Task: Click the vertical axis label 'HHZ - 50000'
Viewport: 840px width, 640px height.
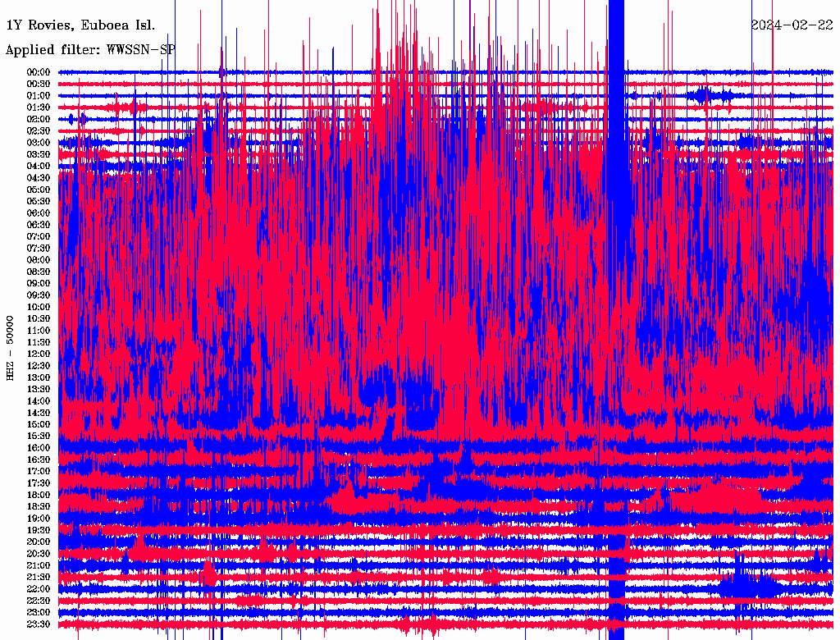Action: pyautogui.click(x=11, y=348)
